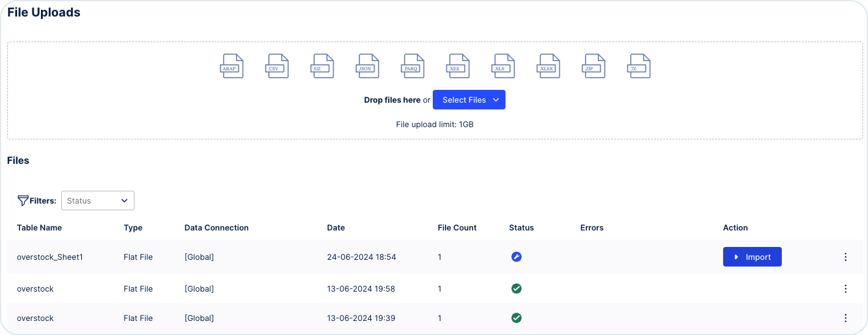Click the Drop files here text
The image size is (868, 335).
coord(392,100)
